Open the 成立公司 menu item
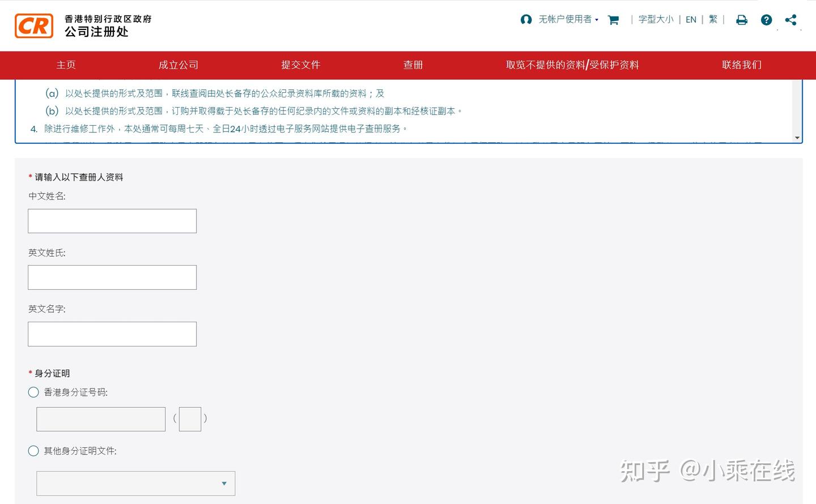816x504 pixels. pos(178,65)
